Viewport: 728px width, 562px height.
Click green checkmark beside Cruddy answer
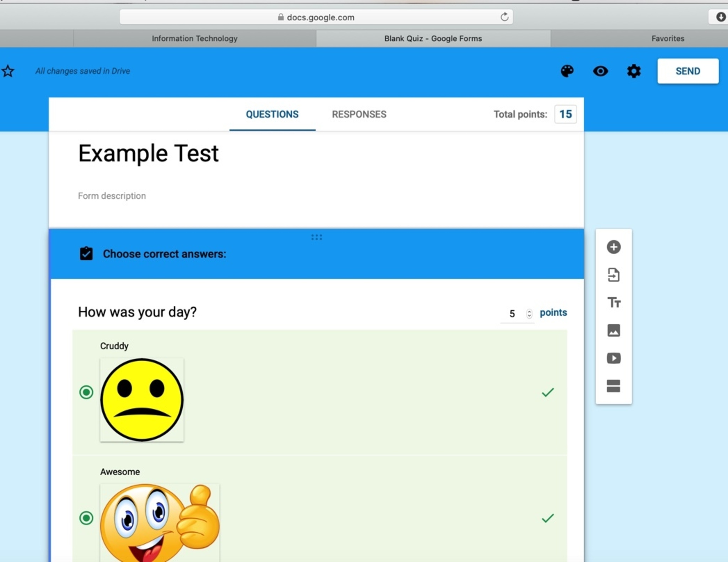(547, 392)
